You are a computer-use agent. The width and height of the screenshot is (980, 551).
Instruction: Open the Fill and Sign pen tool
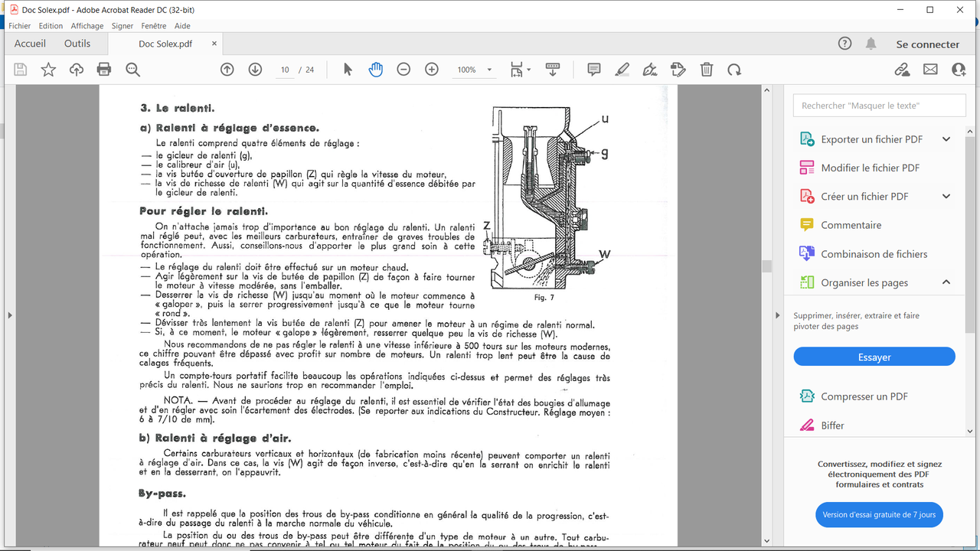point(650,70)
